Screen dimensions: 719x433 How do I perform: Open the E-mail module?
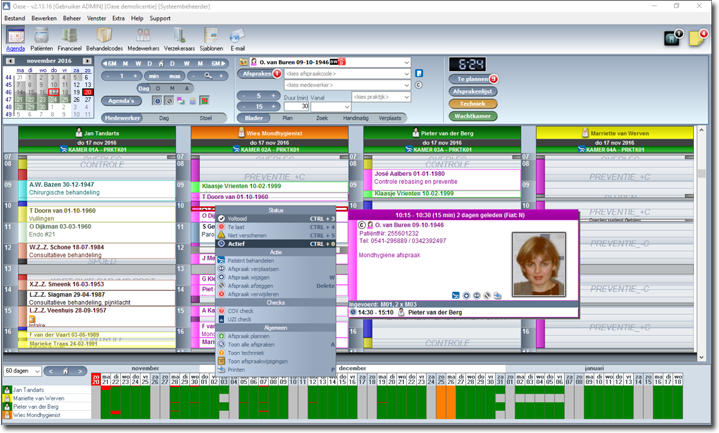pos(238,39)
